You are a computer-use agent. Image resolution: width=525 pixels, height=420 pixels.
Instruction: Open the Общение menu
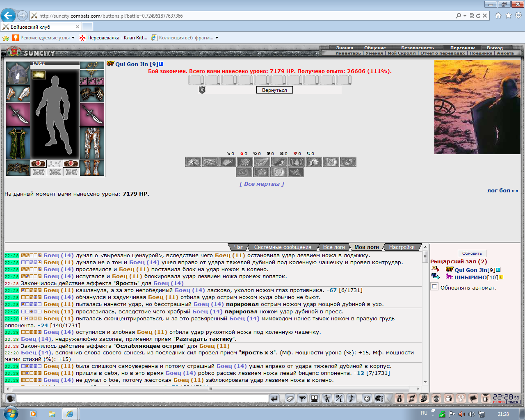375,48
